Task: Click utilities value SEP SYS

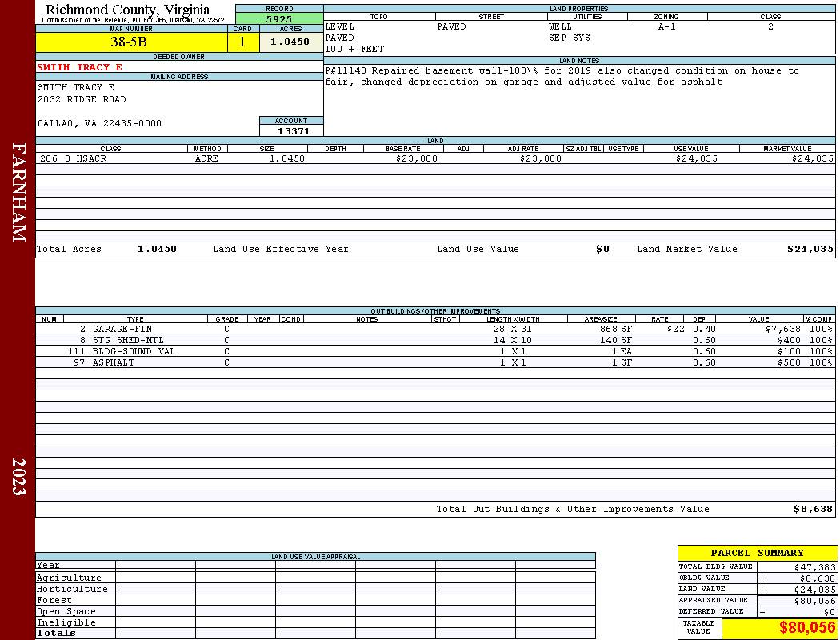Action: [569, 38]
